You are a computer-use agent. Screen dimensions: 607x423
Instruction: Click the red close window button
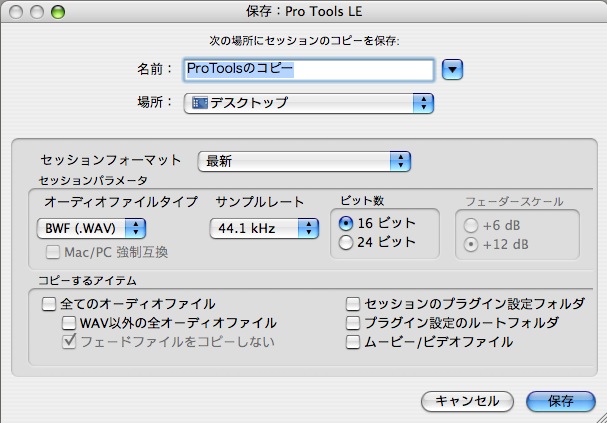pyautogui.click(x=15, y=12)
